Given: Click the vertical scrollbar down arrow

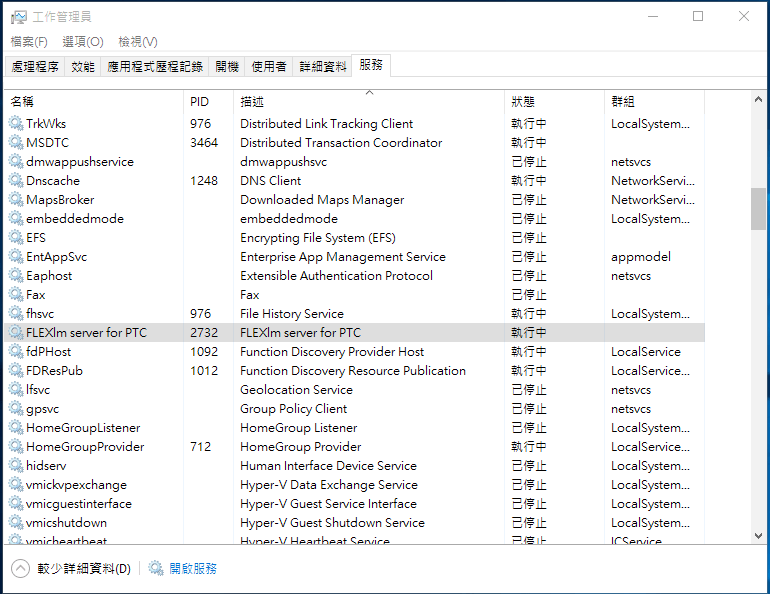Looking at the screenshot, I should [758, 537].
